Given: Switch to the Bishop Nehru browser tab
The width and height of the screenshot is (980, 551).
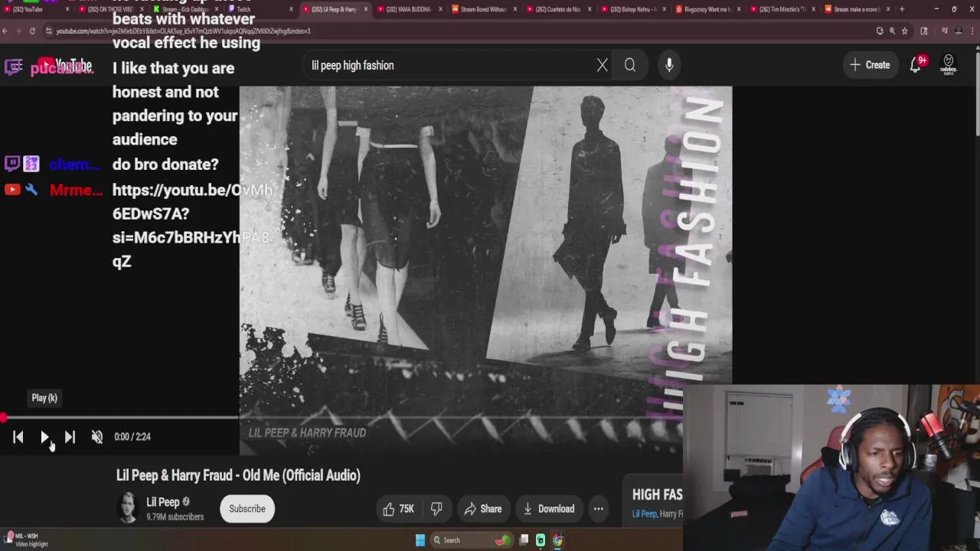Looking at the screenshot, I should click(x=632, y=9).
